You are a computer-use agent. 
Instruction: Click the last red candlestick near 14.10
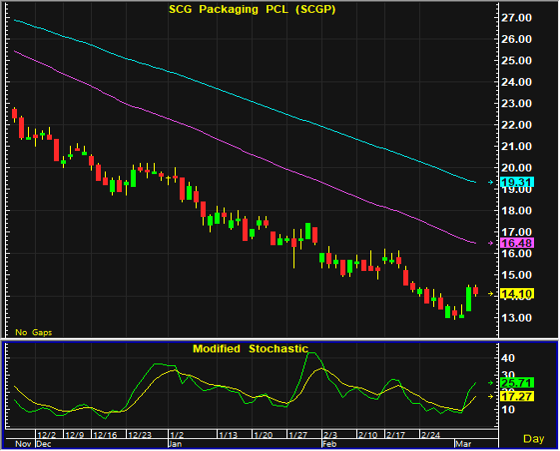tap(475, 290)
